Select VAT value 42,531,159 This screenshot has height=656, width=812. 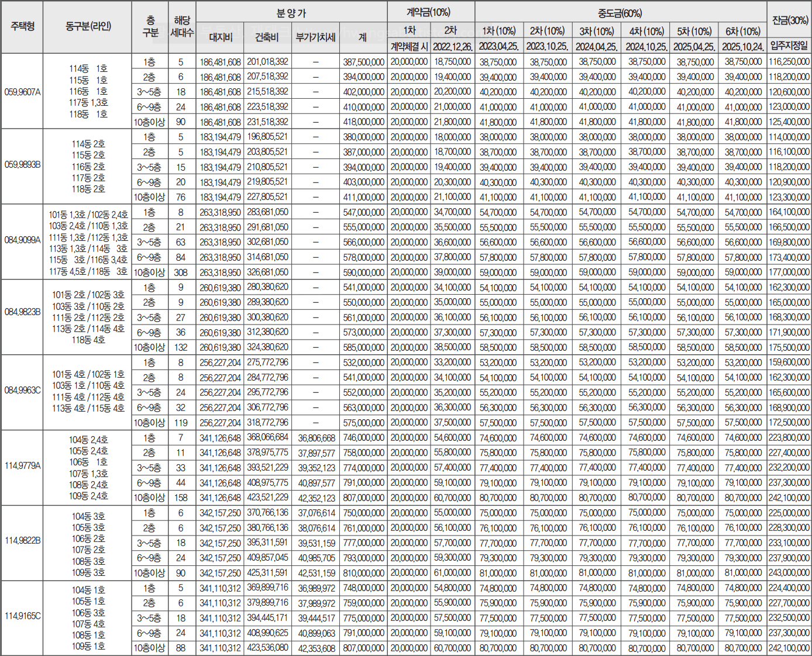pyautogui.click(x=316, y=574)
